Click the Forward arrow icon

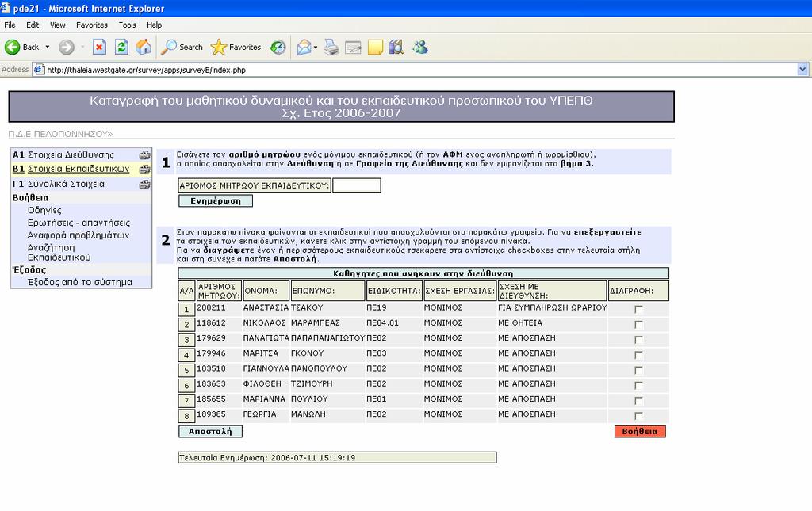[x=67, y=47]
